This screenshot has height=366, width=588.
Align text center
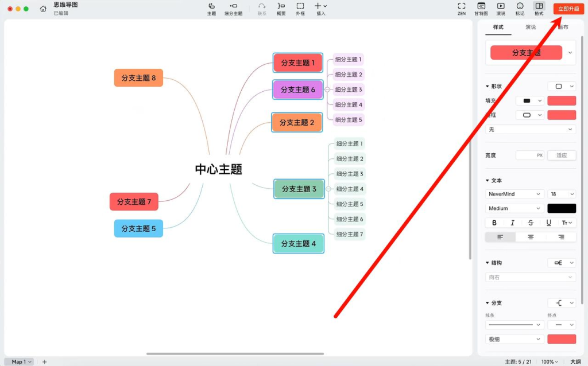coord(531,237)
